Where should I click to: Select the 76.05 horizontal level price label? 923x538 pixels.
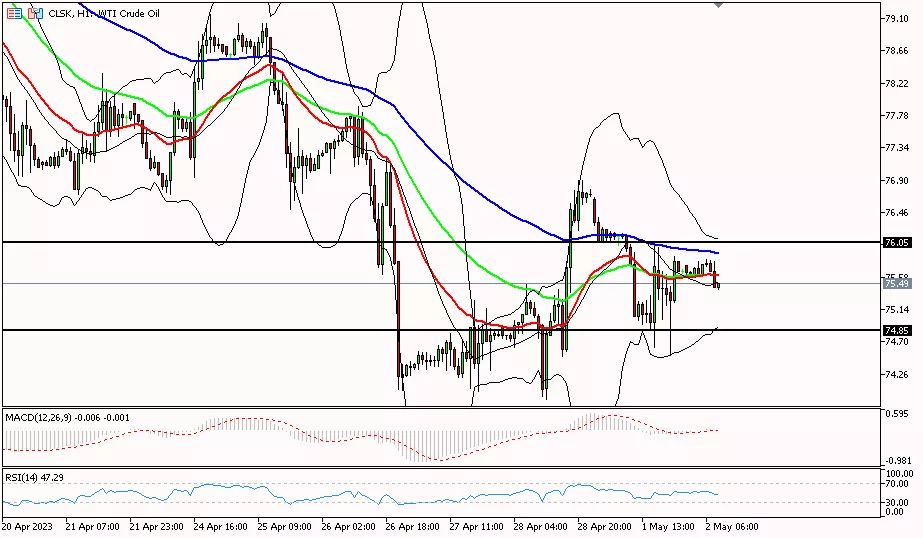pyautogui.click(x=896, y=242)
